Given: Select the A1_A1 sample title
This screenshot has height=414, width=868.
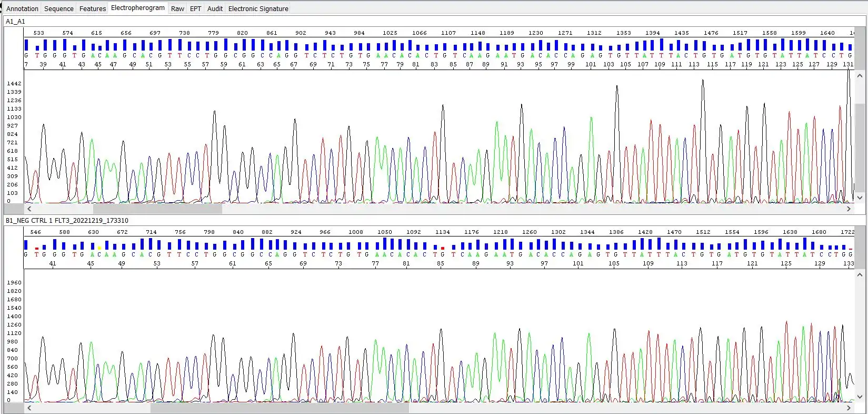Looking at the screenshot, I should 15,22.
